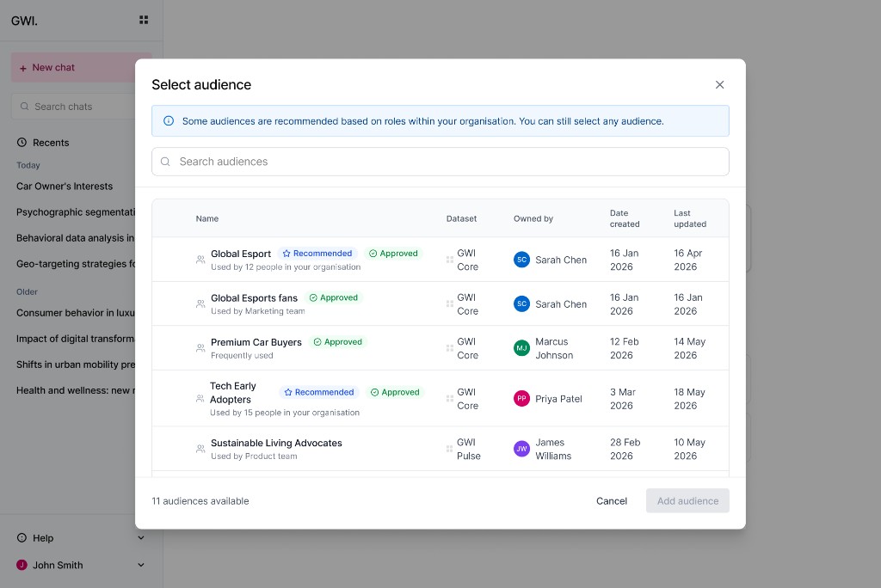This screenshot has height=588, width=881.
Task: Click the info icon in the blue banner
Action: point(168,120)
